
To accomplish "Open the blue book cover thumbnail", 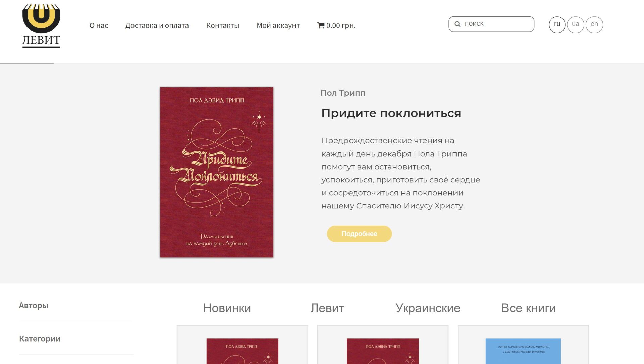I will (x=523, y=351).
